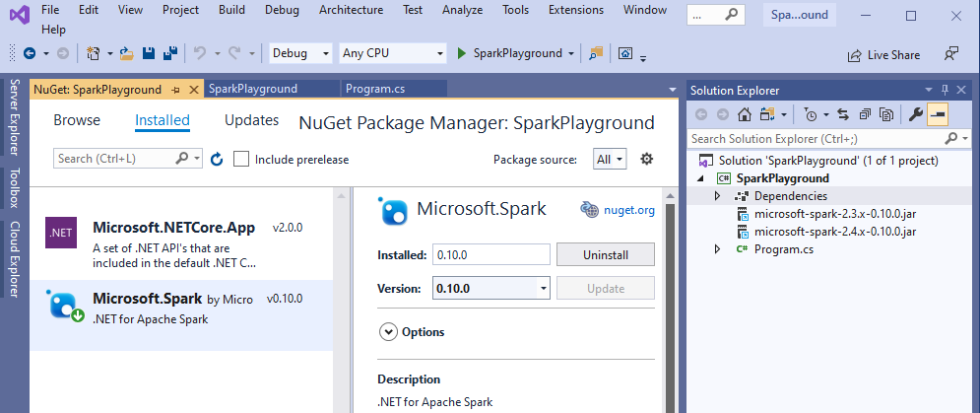Pin the NuGet: SparkPlayground tab
980x413 pixels.
point(175,89)
